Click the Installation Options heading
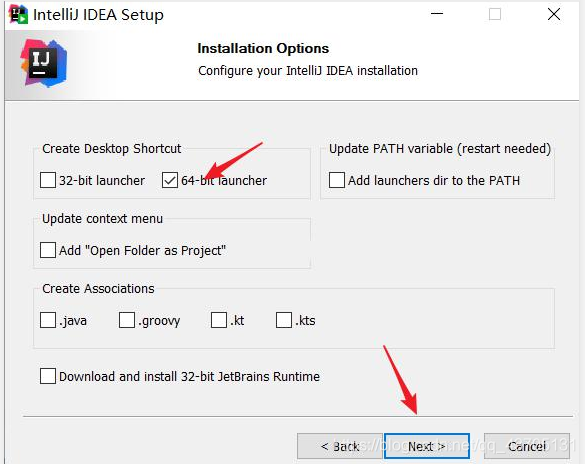The height and width of the screenshot is (464, 585). click(x=263, y=48)
